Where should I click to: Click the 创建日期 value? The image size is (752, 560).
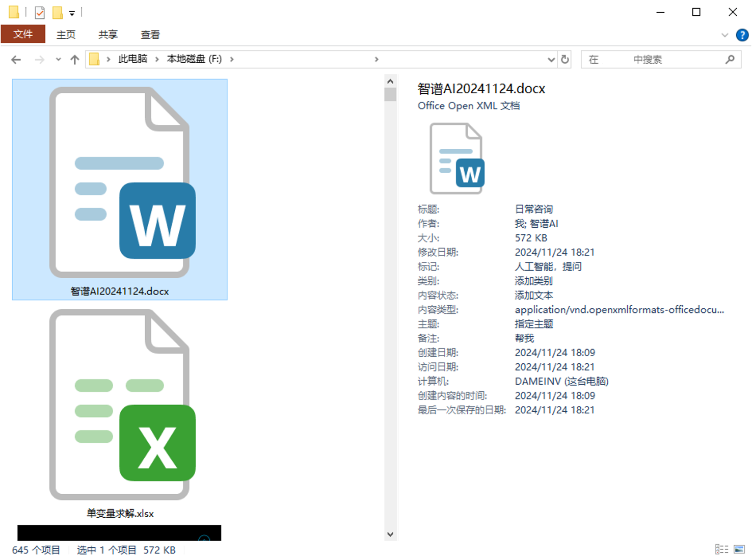pos(555,353)
